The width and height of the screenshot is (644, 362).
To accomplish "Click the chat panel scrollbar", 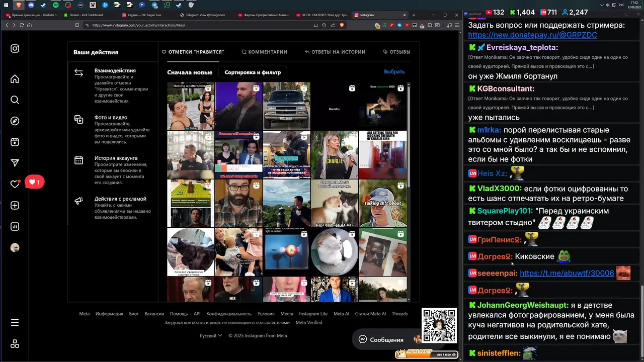I will pos(641,322).
